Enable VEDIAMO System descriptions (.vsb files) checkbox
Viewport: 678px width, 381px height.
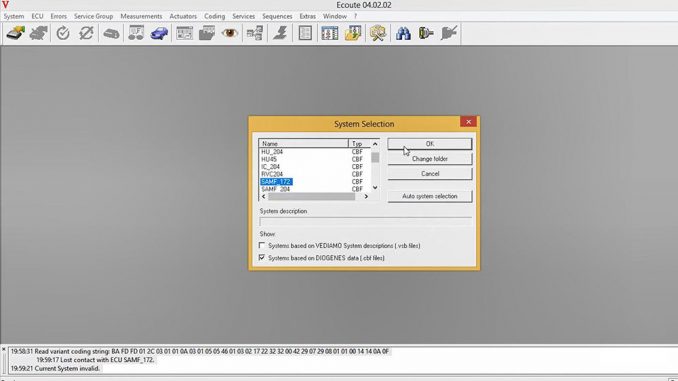click(262, 245)
